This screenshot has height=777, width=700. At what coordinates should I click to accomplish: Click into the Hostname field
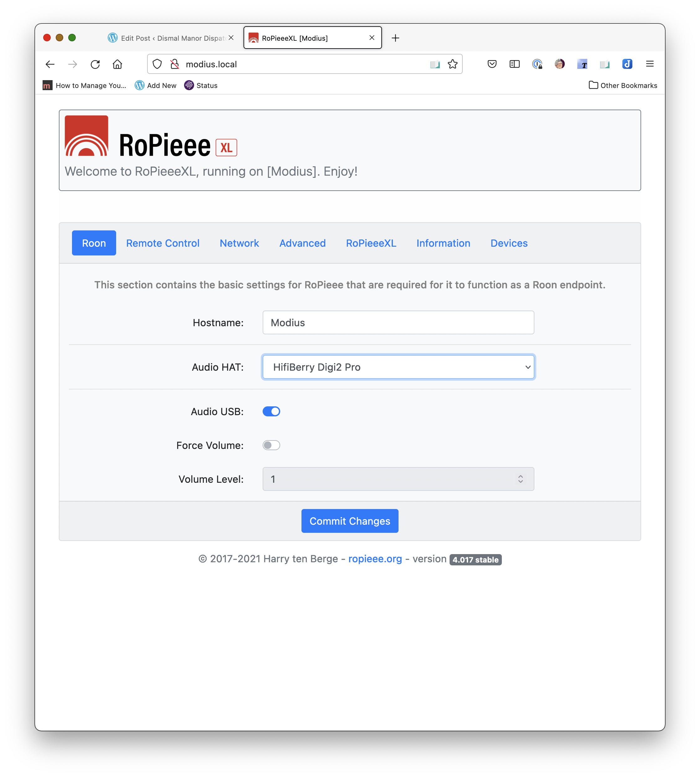(398, 323)
